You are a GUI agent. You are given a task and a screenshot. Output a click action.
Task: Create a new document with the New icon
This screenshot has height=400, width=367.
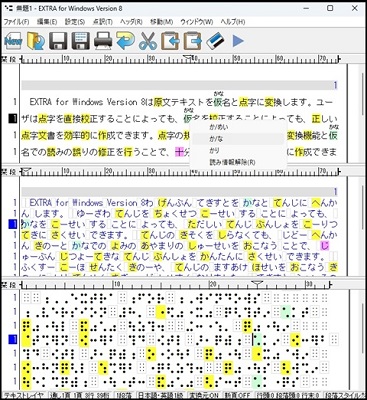point(13,41)
